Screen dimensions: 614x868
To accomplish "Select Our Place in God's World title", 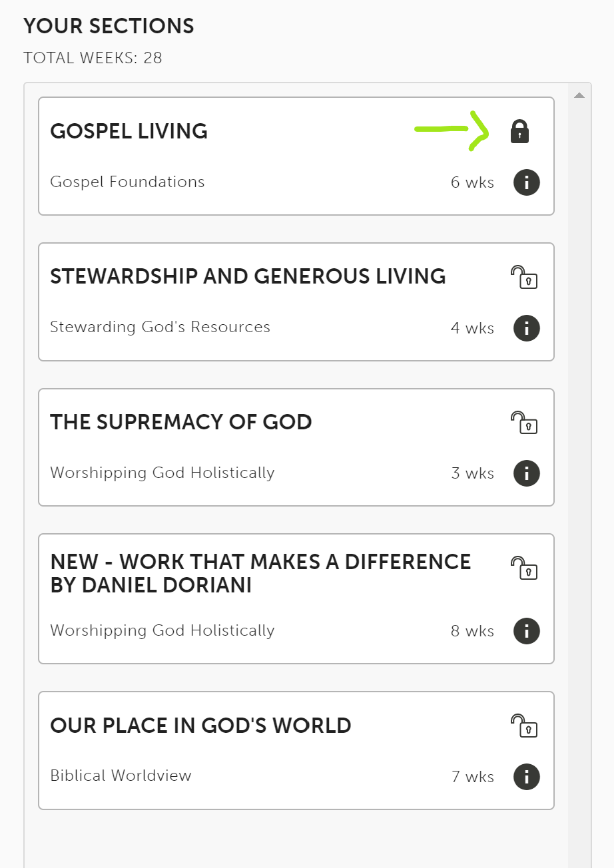I will 201,725.
